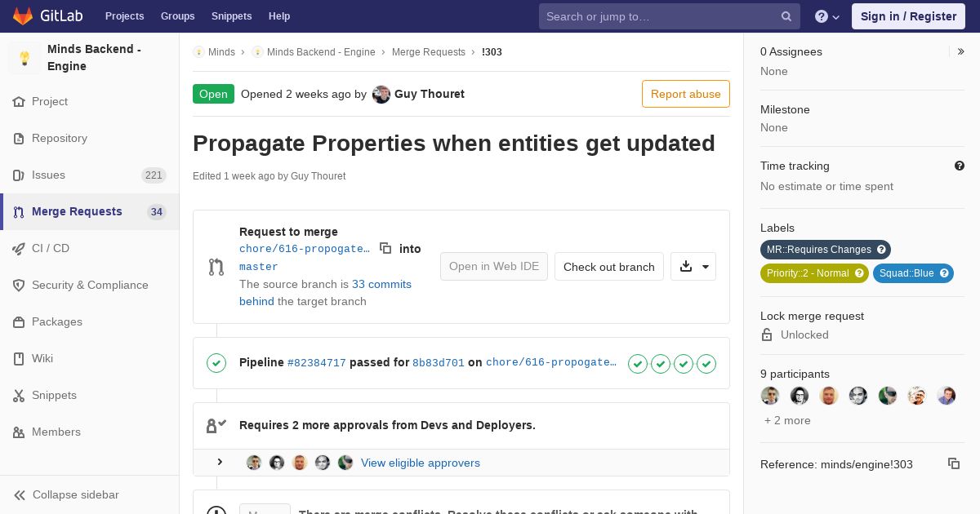
Task: Open pipeline #82384717 link
Action: click(317, 363)
